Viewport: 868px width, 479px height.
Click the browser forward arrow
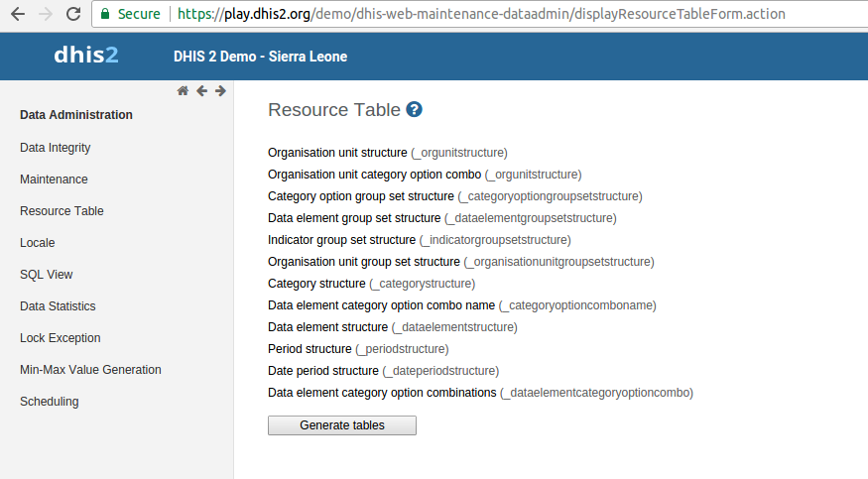(45, 15)
